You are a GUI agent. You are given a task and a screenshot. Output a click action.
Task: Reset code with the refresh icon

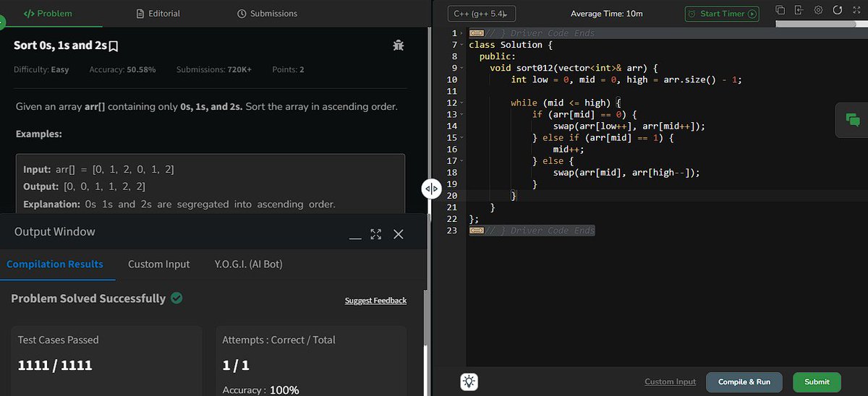pos(837,10)
